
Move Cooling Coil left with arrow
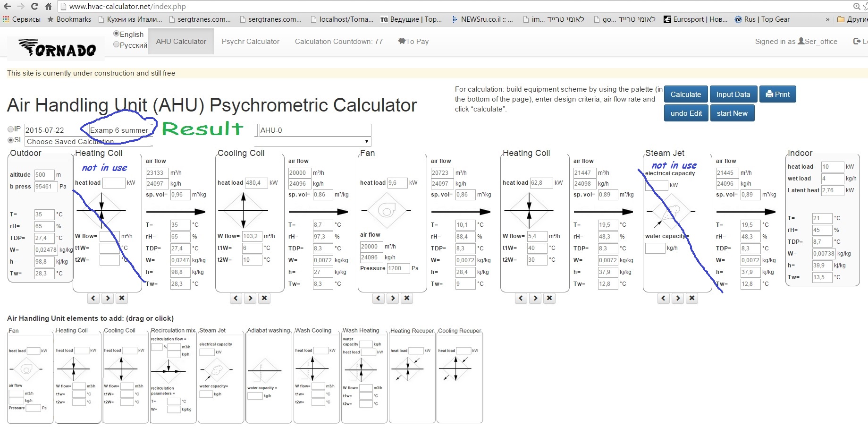click(x=236, y=298)
